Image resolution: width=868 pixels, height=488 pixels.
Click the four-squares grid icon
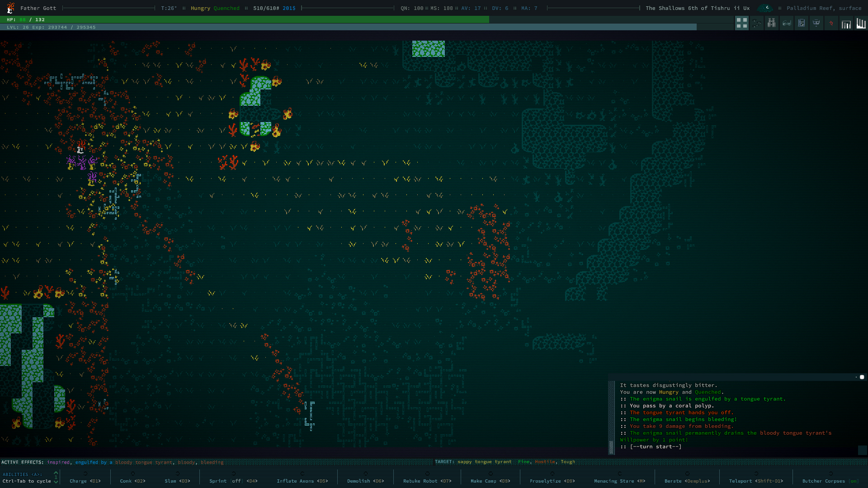coord(741,23)
